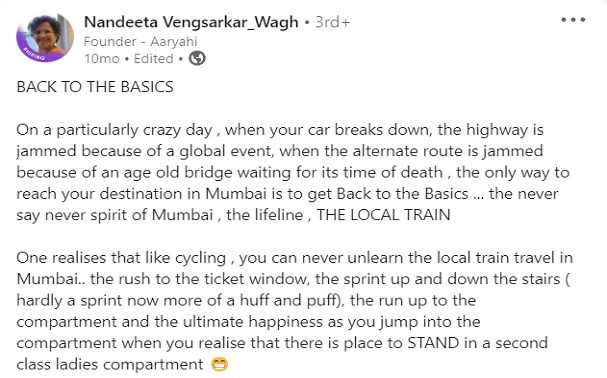Click the #HIRING badge on profile picture
This screenshot has width=607, height=378.
click(34, 54)
